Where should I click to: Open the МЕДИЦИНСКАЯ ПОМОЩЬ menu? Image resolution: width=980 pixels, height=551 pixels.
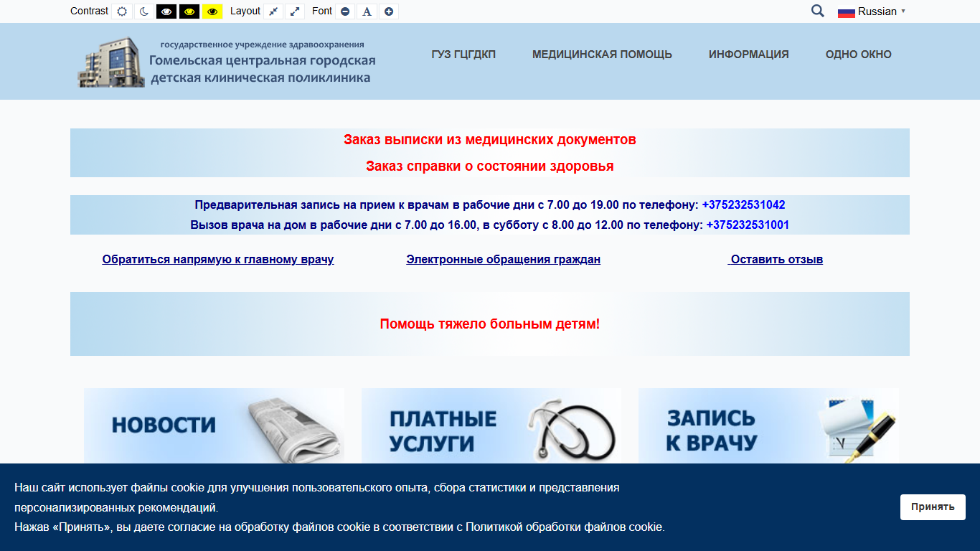[x=602, y=55]
